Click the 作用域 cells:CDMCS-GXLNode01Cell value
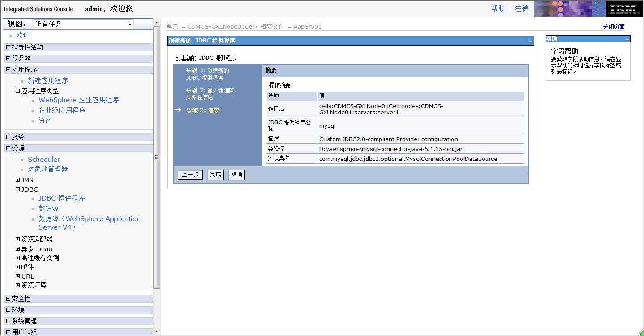This screenshot has height=336, width=644. coord(381,109)
